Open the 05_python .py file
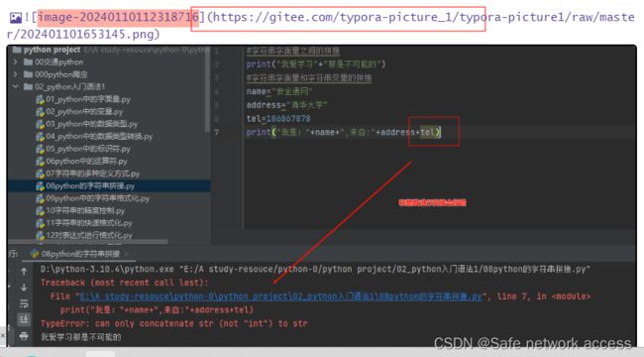The width and height of the screenshot is (644, 357). [88, 149]
